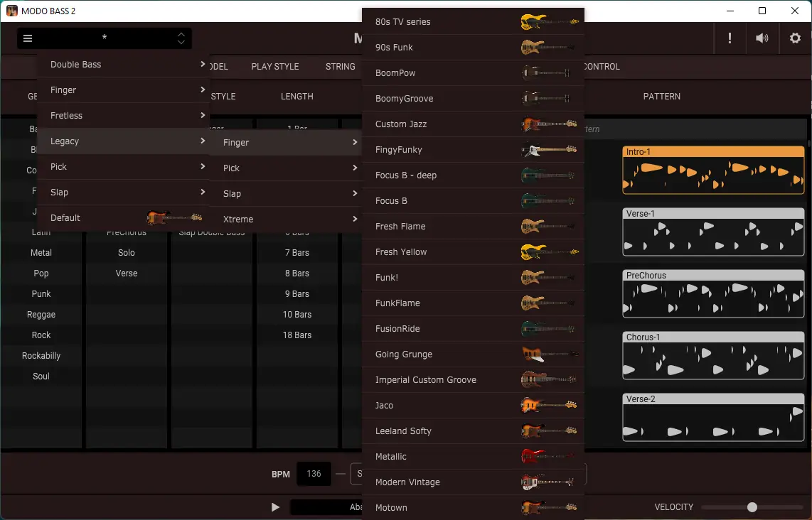The height and width of the screenshot is (520, 812).
Task: Filter by Reggae genre
Action: [x=41, y=315]
